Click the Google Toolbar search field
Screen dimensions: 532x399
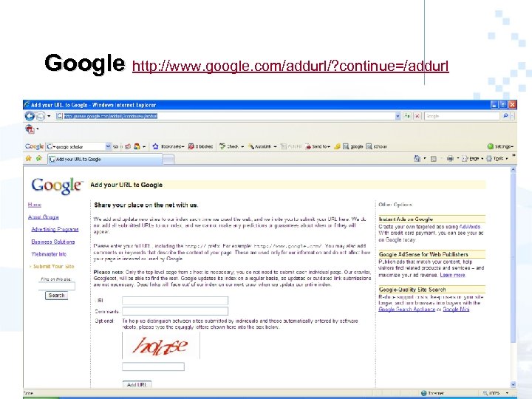78,146
